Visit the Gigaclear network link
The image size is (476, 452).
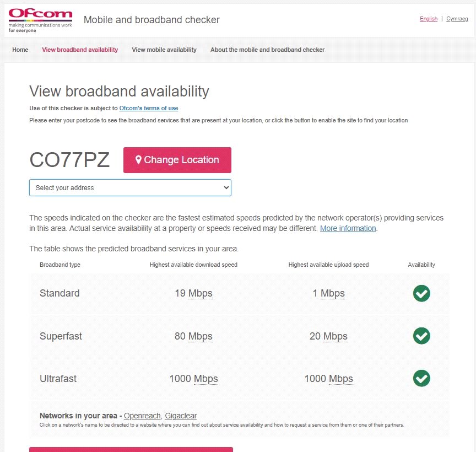coord(181,416)
